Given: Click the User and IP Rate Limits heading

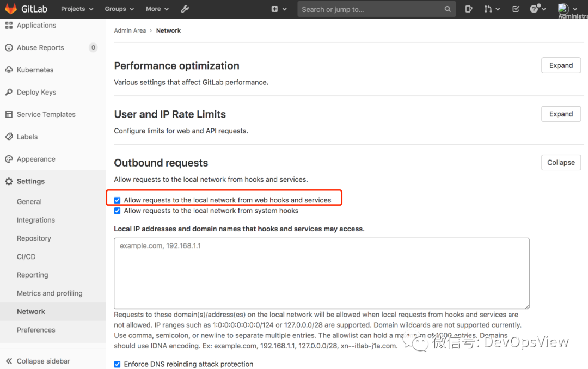Looking at the screenshot, I should [x=170, y=114].
